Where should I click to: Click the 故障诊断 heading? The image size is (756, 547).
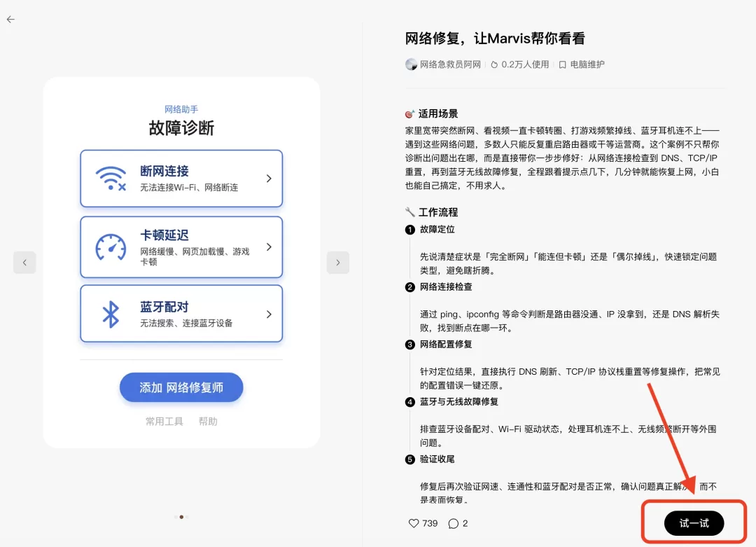pyautogui.click(x=181, y=128)
